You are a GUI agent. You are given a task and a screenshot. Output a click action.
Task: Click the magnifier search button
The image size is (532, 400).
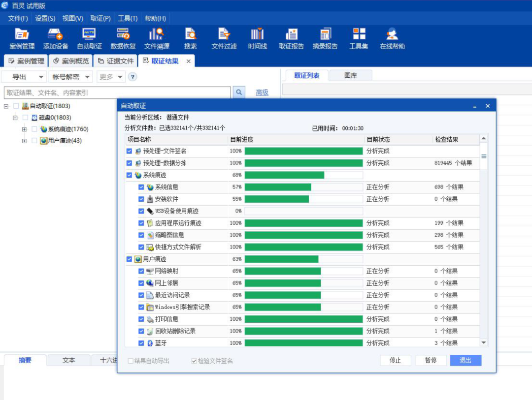pos(239,92)
